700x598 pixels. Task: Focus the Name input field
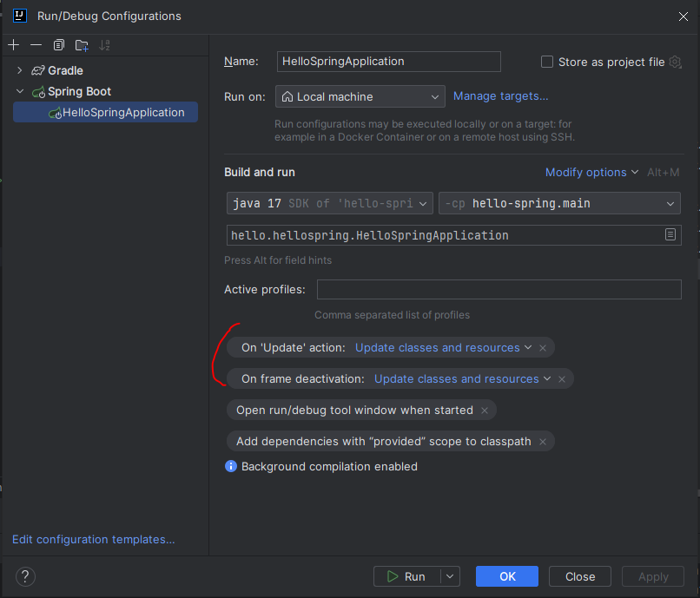click(x=388, y=61)
